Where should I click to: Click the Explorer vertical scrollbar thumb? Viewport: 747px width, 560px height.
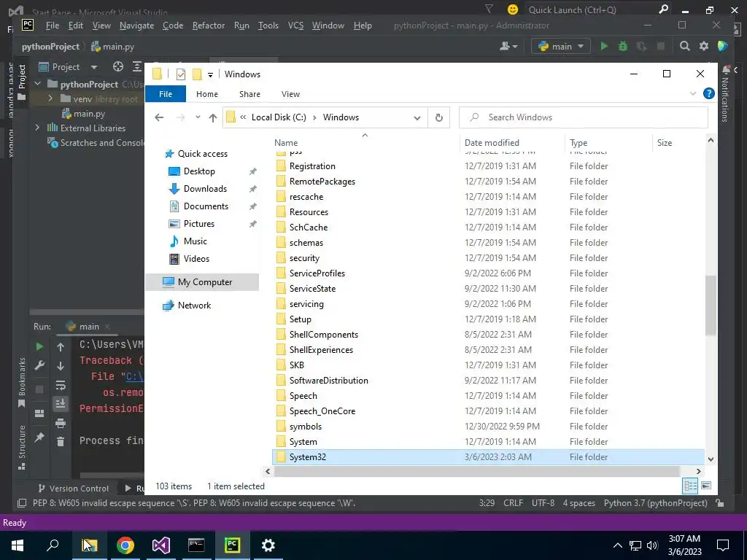[711, 306]
